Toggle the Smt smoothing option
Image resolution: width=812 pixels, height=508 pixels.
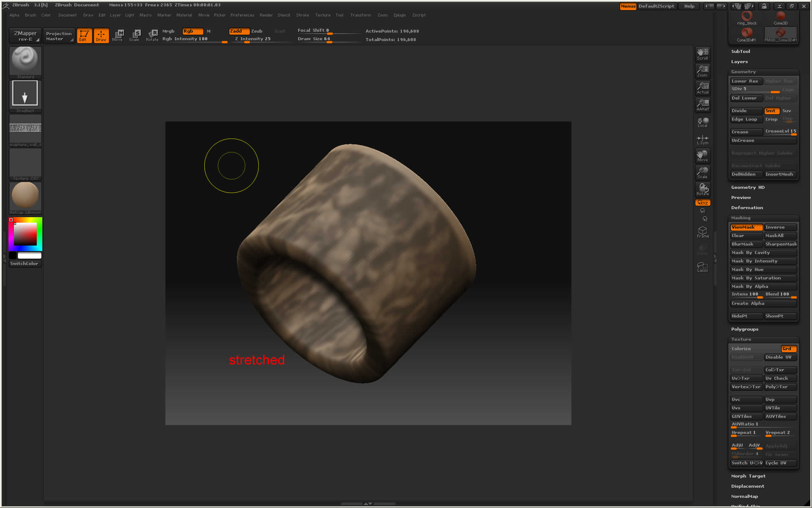pos(771,111)
